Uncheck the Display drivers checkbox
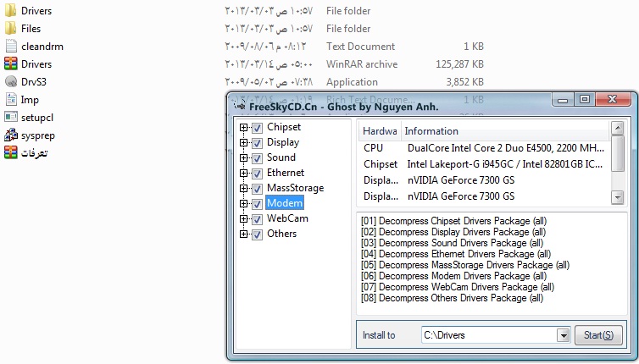 [x=257, y=143]
